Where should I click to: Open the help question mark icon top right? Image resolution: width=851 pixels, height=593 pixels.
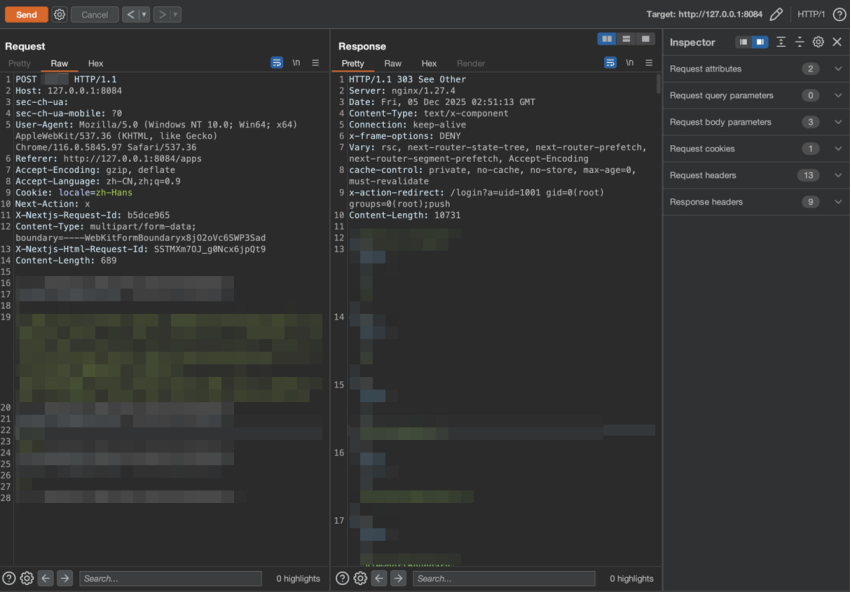point(839,14)
